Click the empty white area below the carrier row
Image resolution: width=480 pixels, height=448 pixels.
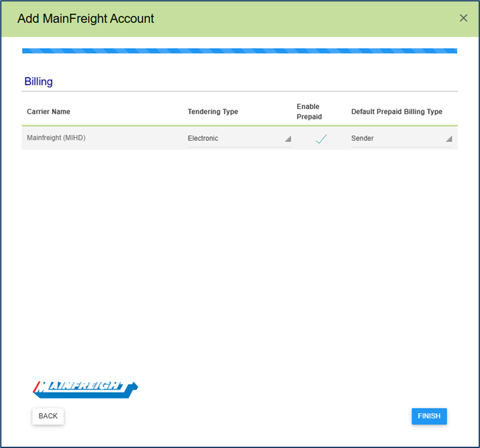click(239, 254)
